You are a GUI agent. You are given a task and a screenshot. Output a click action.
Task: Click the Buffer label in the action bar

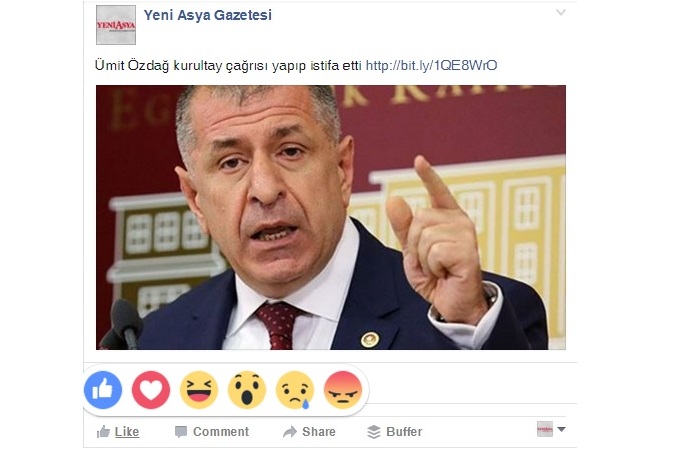tap(404, 432)
